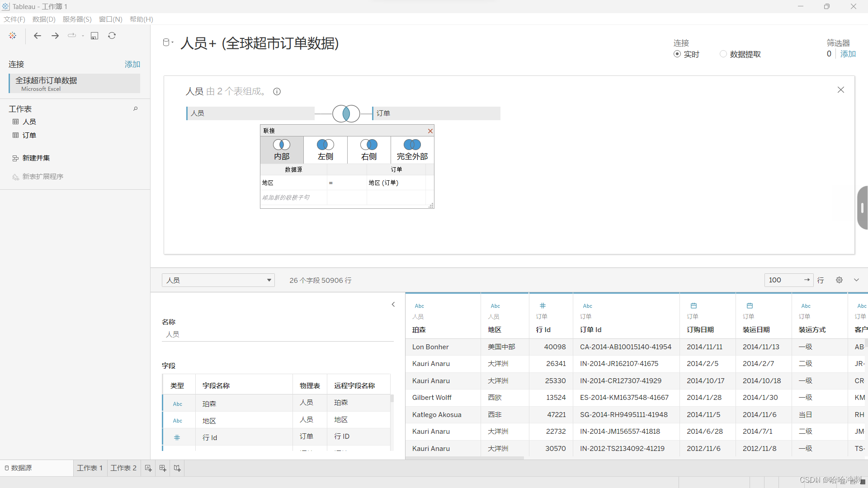Screen dimensions: 868x488
Task: Click the new worksheet tab icon
Action: pos(148,468)
